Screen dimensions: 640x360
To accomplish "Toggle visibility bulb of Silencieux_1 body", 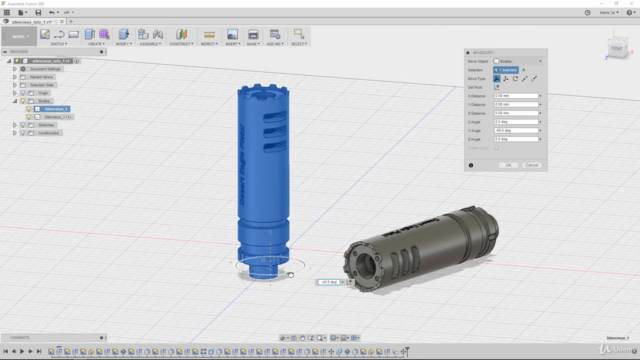I will (x=29, y=109).
